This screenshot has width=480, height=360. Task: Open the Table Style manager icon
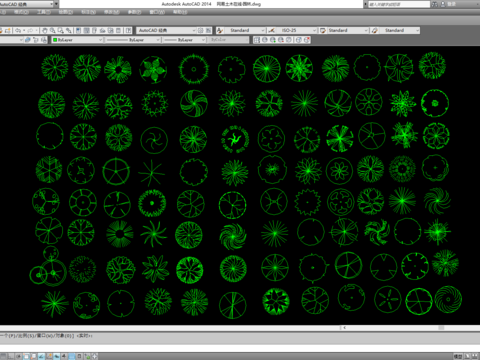[x=323, y=31]
